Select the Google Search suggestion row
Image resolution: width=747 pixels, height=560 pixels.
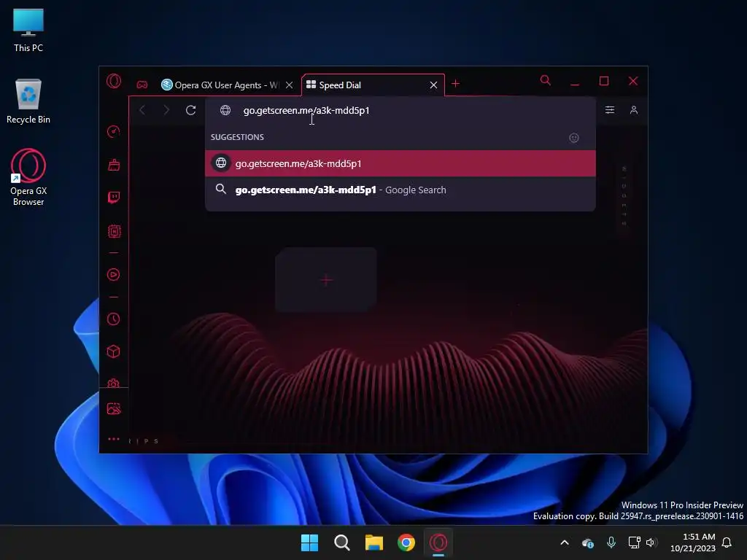click(400, 190)
